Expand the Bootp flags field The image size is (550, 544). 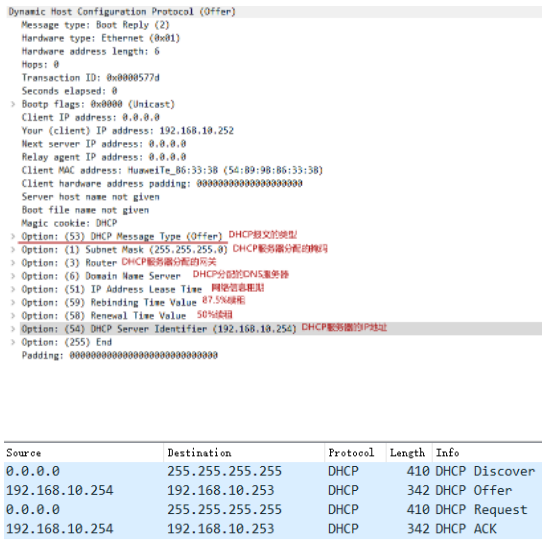[13, 104]
